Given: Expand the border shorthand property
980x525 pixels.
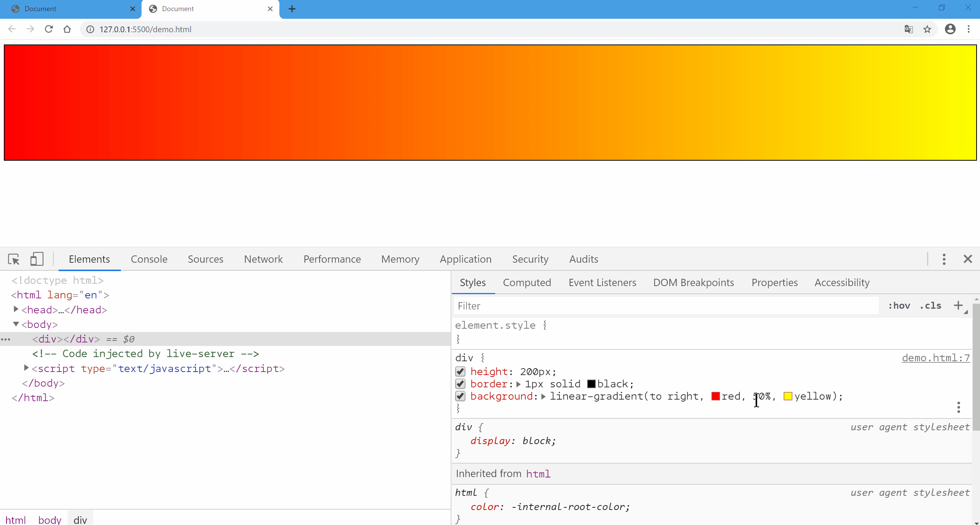Looking at the screenshot, I should point(519,384).
